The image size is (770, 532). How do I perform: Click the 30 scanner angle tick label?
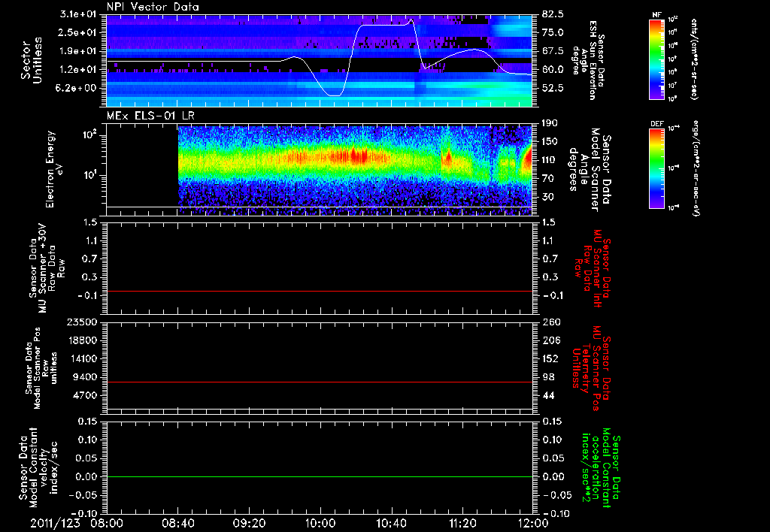[x=548, y=198]
